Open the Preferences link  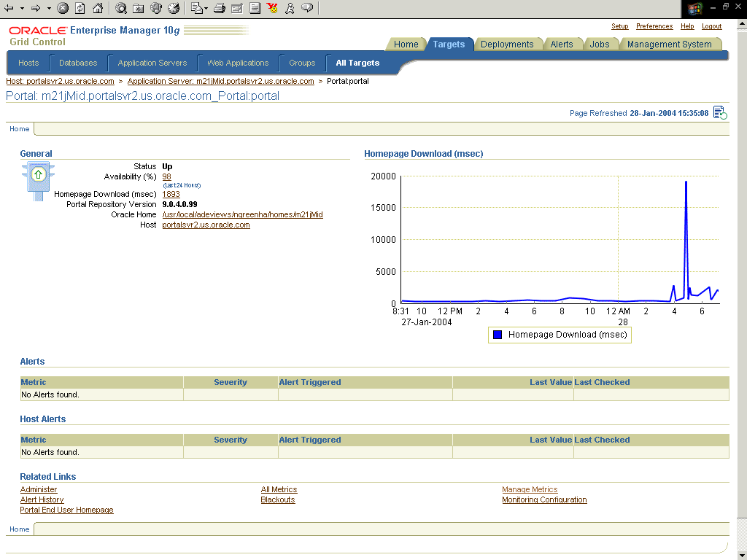[654, 26]
